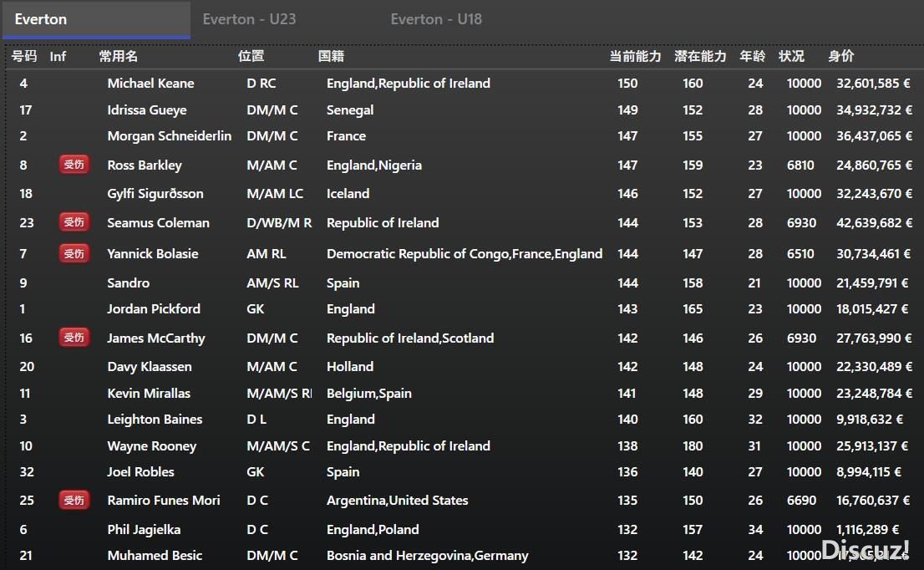Select player name Michael Keane
Viewport: 924px width, 570px height.
tap(151, 83)
